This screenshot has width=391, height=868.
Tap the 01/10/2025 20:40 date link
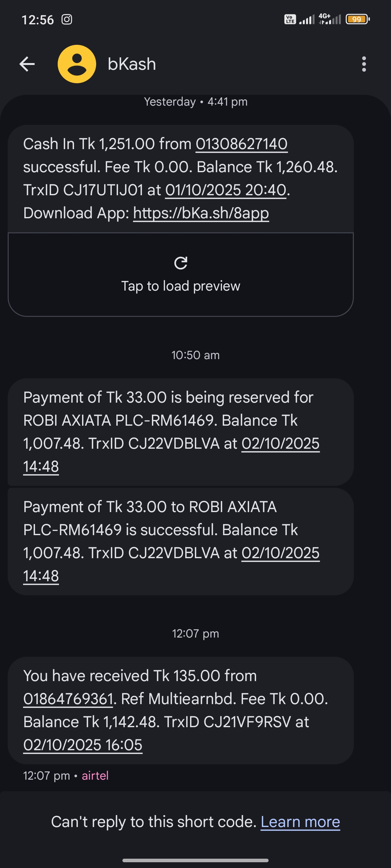click(226, 190)
